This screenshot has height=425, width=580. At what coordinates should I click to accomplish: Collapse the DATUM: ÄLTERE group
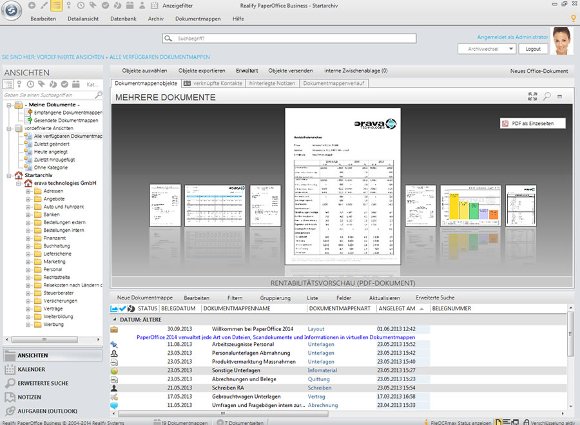click(114, 319)
